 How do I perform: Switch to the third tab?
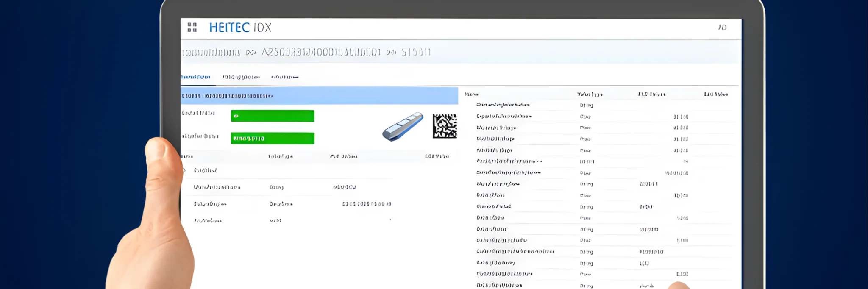285,77
